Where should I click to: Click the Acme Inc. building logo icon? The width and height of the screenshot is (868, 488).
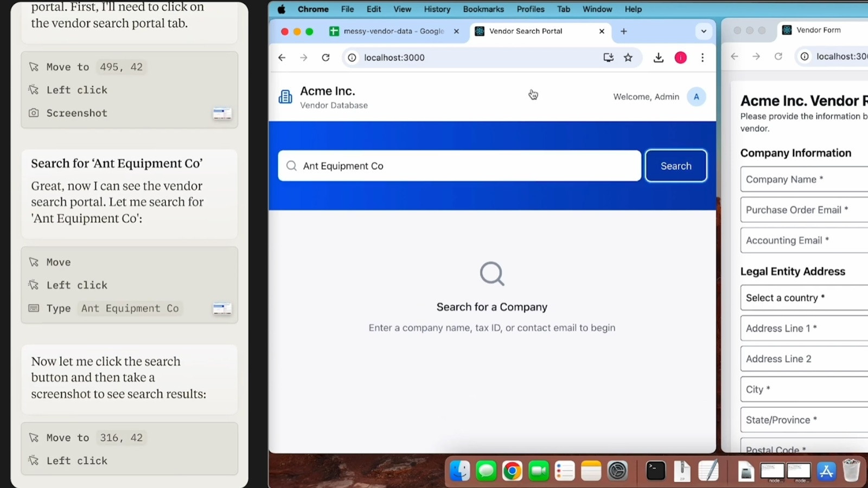[x=285, y=97]
